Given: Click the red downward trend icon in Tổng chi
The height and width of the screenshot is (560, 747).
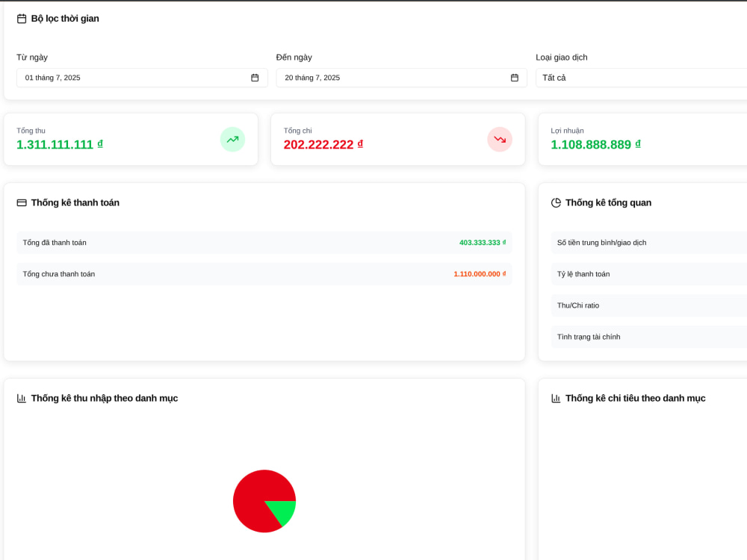Looking at the screenshot, I should tap(500, 140).
